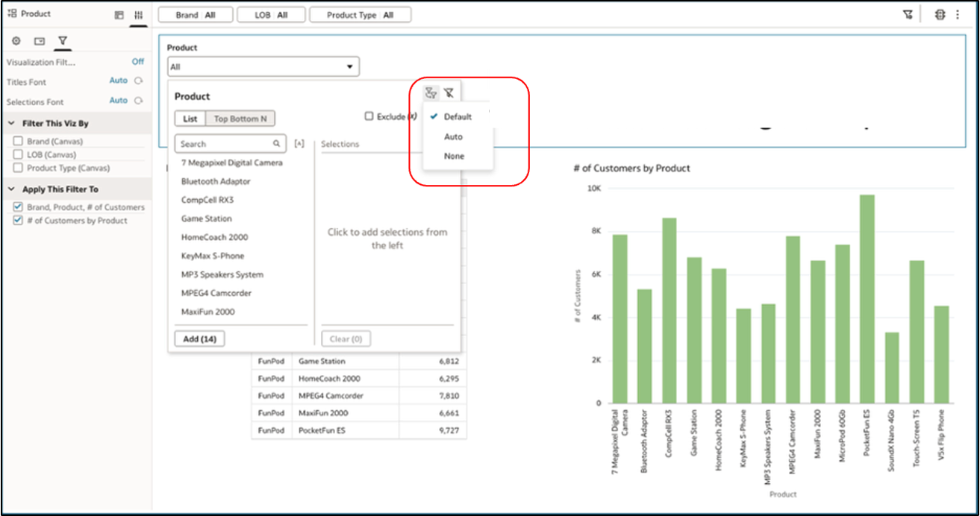Collapse the Apply This Filter To section
Viewport: 980px width, 516px height.
point(13,190)
